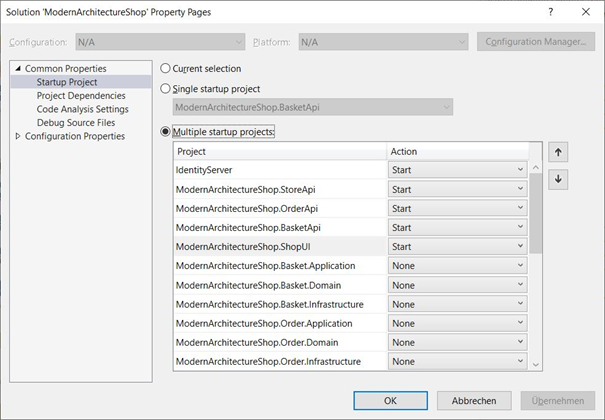This screenshot has height=420, width=605.
Task: Collapse the Common Properties tree node
Action: (17, 68)
